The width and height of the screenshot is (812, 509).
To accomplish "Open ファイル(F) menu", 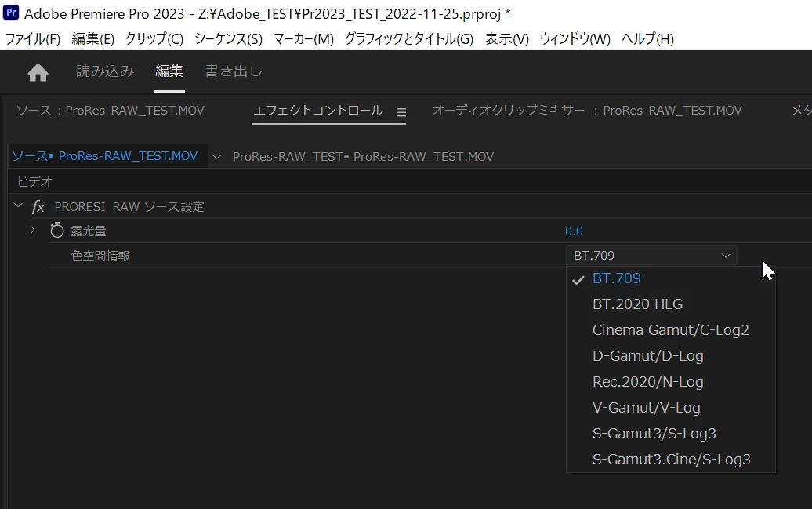I will pyautogui.click(x=33, y=39).
